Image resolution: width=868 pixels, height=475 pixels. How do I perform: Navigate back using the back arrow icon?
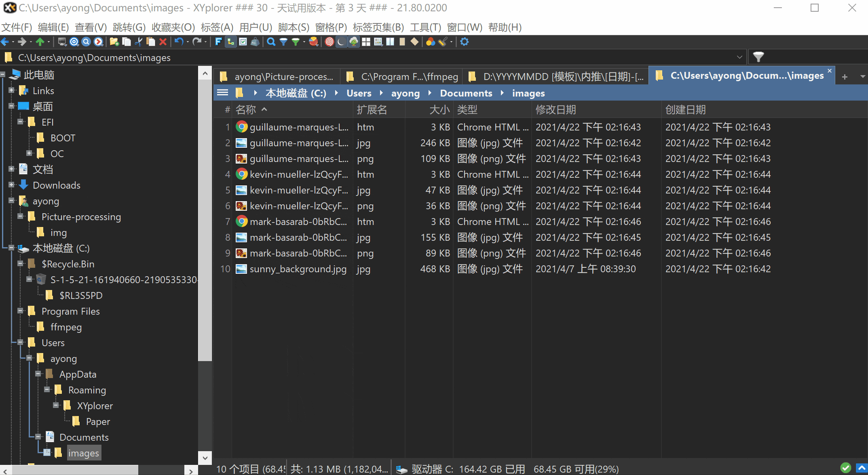(x=6, y=42)
